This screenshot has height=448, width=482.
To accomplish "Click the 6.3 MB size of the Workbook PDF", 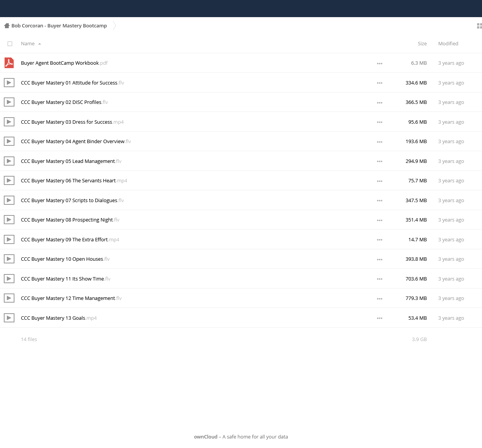I will (419, 63).
